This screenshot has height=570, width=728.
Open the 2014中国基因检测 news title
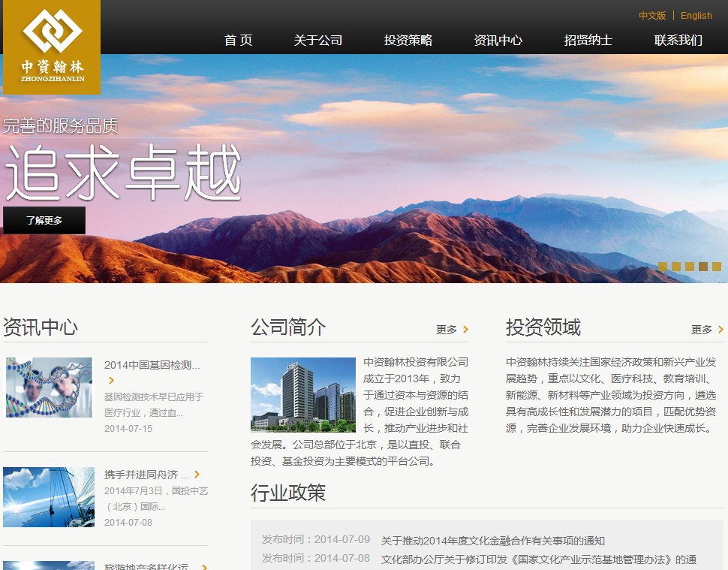point(152,365)
